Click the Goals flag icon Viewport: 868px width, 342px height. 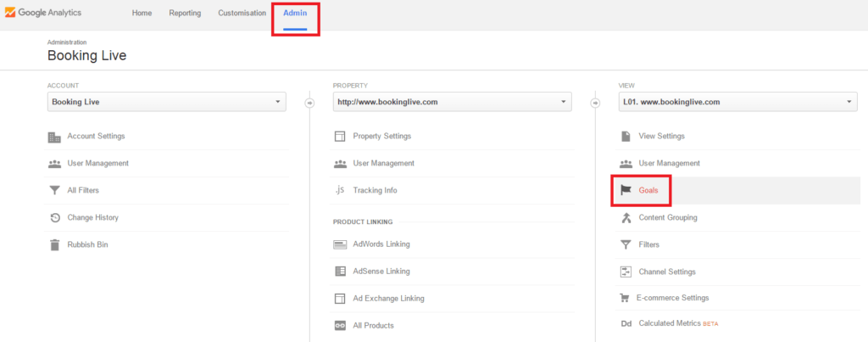pos(626,191)
